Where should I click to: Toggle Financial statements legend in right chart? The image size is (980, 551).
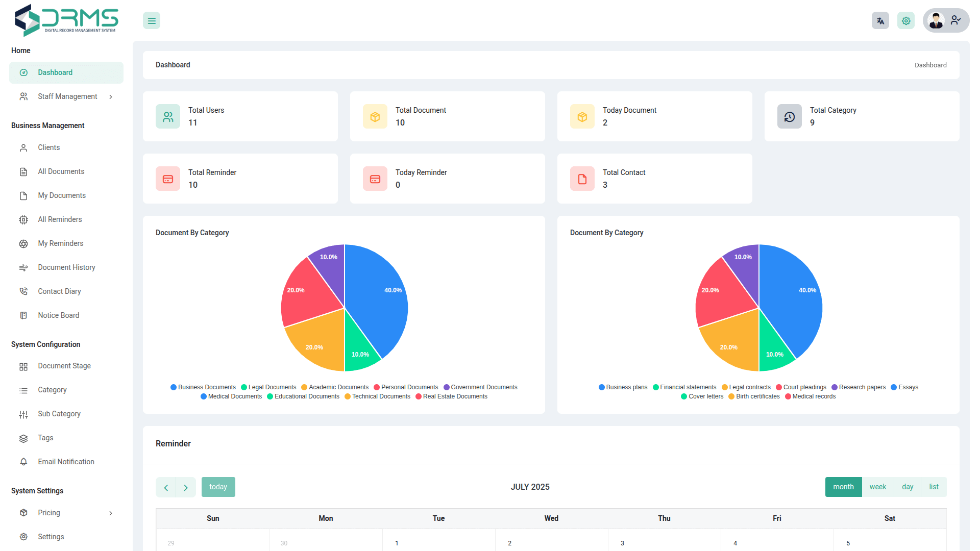(x=684, y=387)
